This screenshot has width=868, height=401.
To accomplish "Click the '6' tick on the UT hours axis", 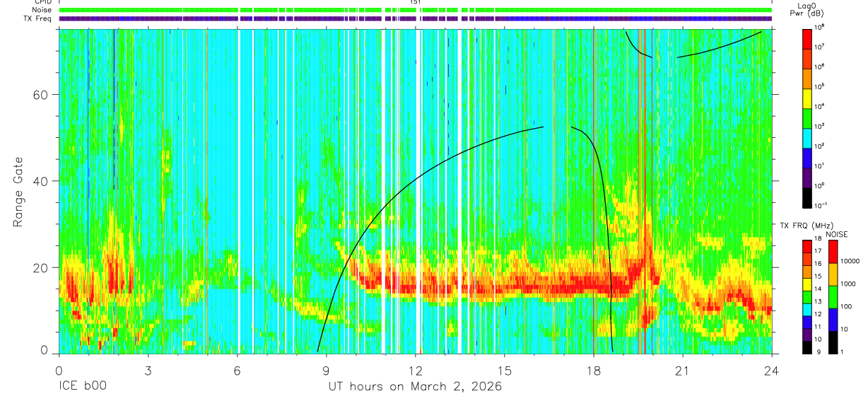I will 237,370.
